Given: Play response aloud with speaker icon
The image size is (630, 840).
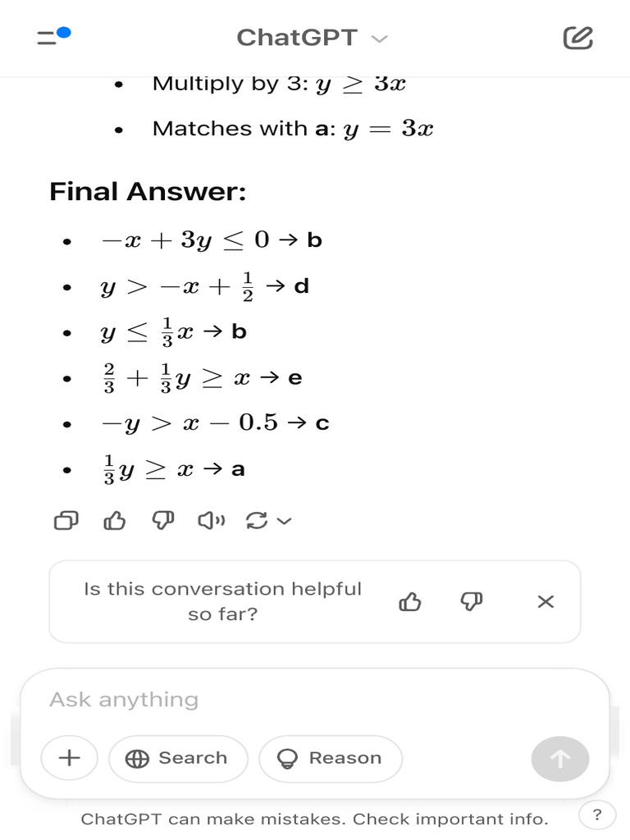Looking at the screenshot, I should 211,520.
